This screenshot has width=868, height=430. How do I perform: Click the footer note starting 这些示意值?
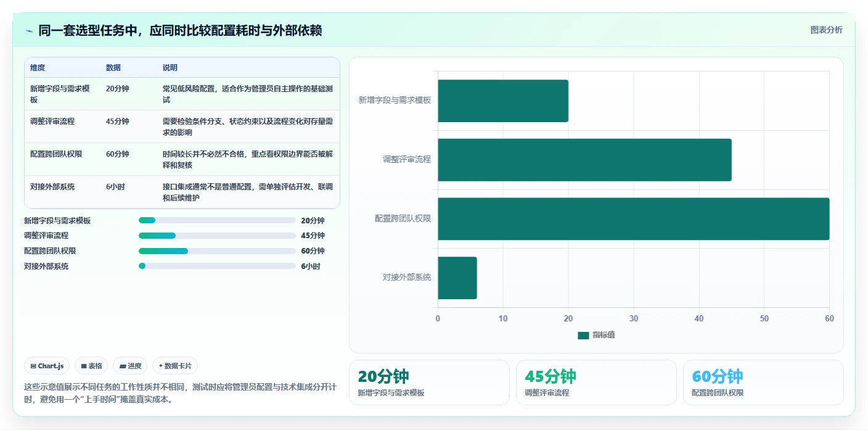point(180,393)
